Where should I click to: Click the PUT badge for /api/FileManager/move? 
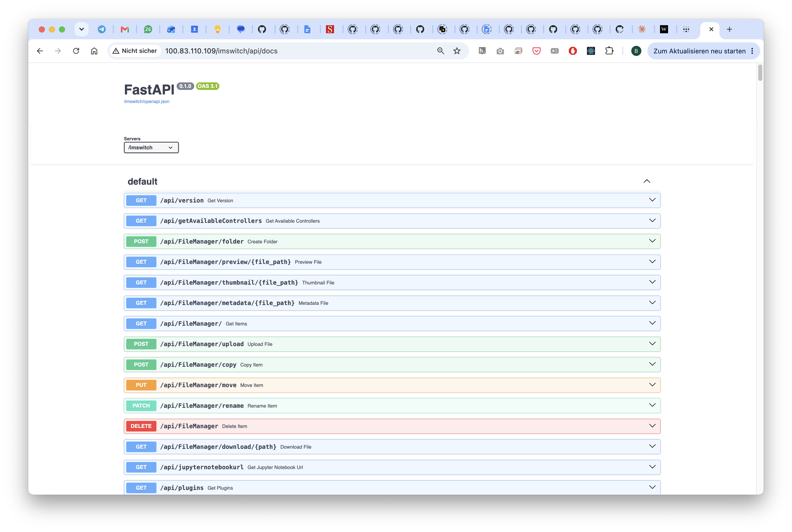(x=141, y=385)
